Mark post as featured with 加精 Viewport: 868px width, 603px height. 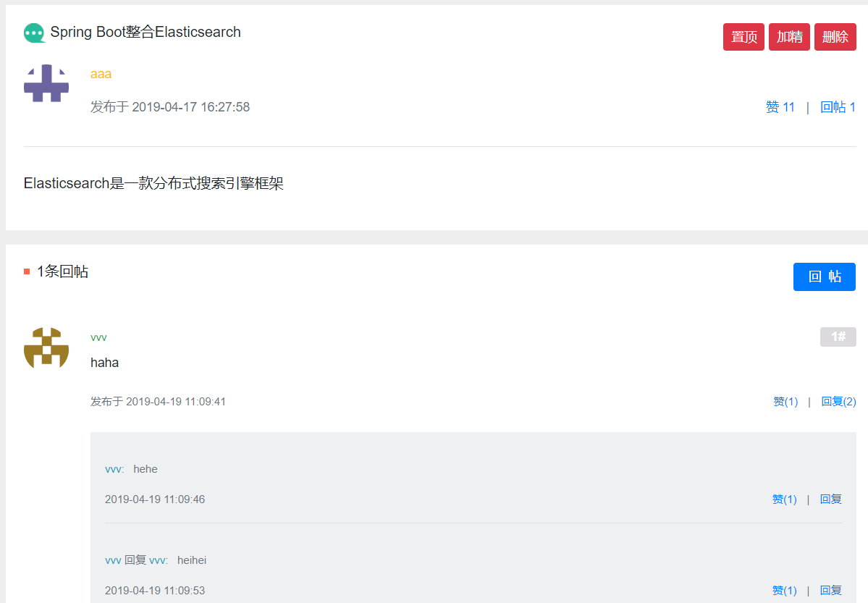pyautogui.click(x=789, y=37)
